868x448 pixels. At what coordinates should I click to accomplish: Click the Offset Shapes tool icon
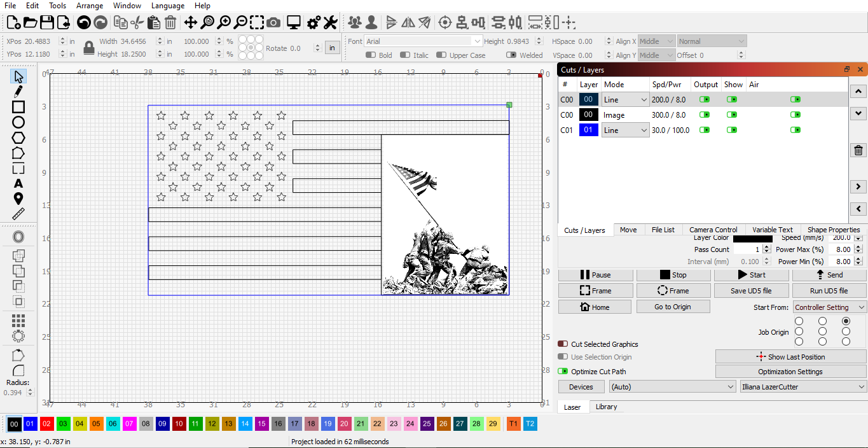point(18,237)
